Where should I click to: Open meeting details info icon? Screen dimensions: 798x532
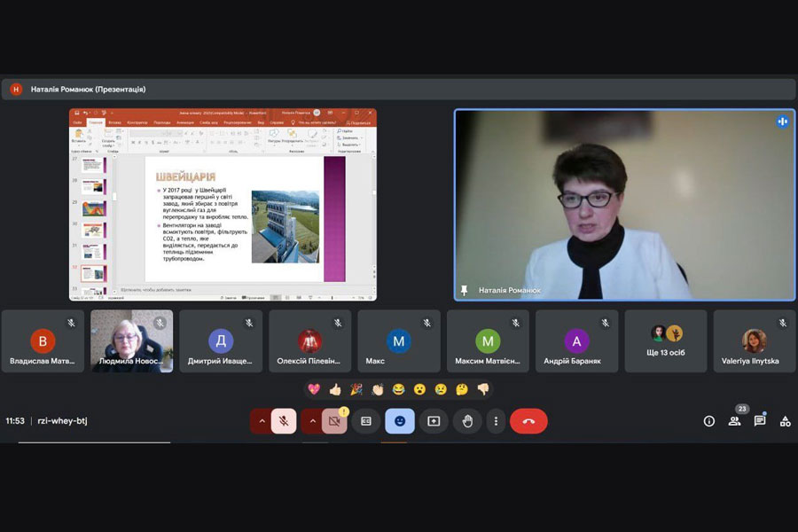(709, 421)
